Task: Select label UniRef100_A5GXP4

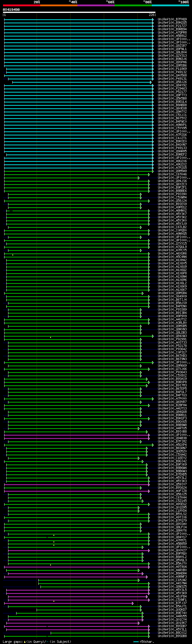Action: [x=172, y=445]
